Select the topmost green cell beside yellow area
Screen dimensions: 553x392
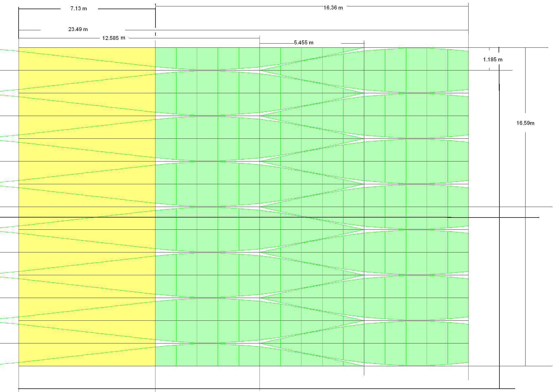tap(166, 57)
